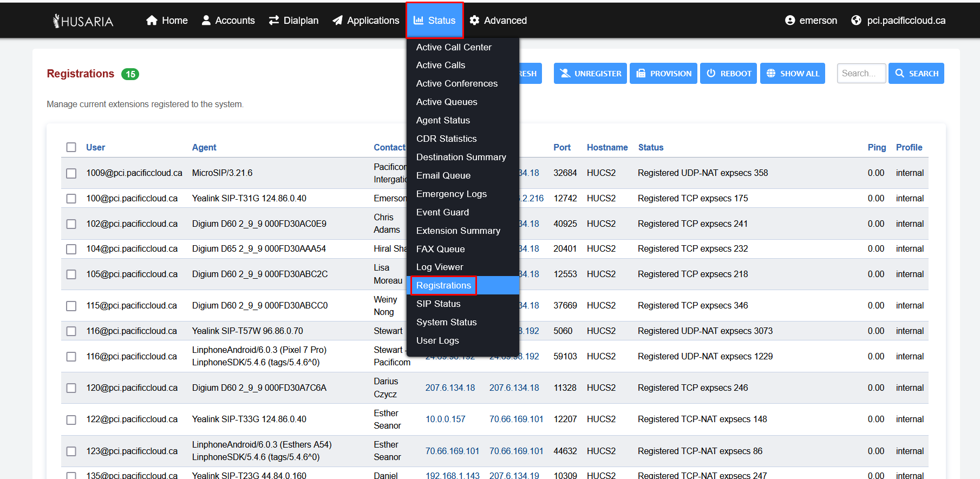Expand the Advanced menu
Screen dimensions: 980x479
pos(498,21)
